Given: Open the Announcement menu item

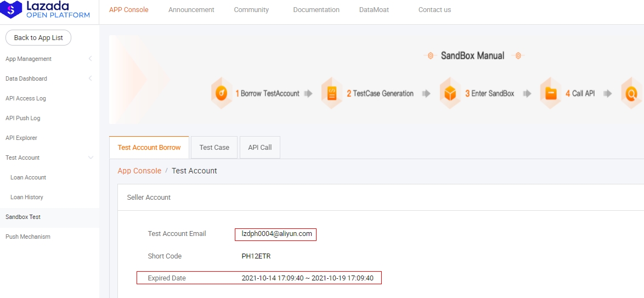Looking at the screenshot, I should (x=191, y=10).
